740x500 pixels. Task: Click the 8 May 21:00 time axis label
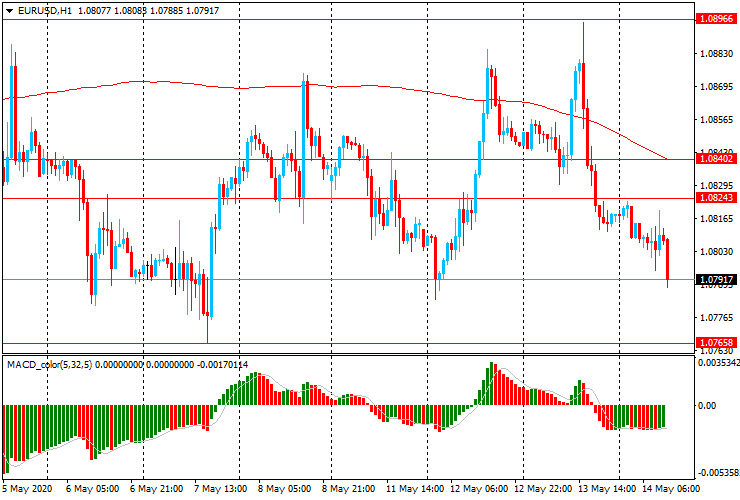(350, 490)
